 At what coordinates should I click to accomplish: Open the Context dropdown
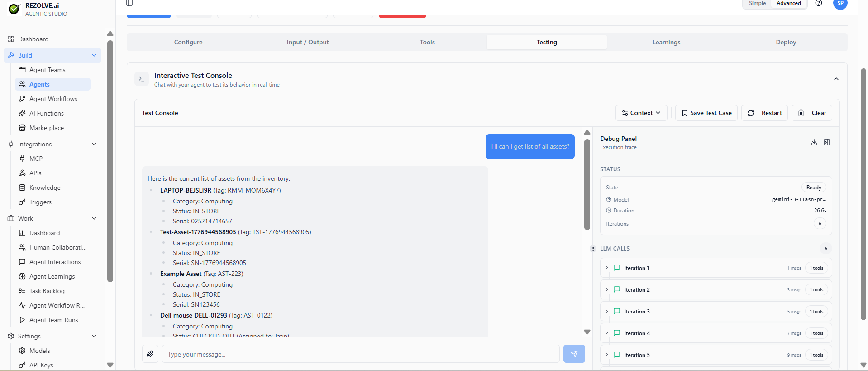click(641, 113)
